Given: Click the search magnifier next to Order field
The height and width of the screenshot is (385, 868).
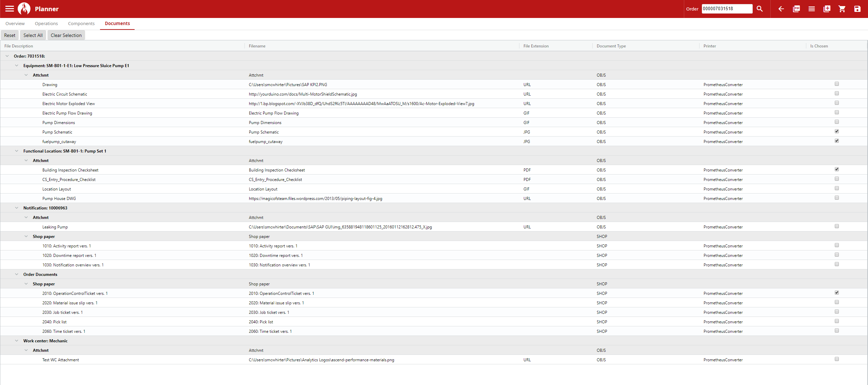Looking at the screenshot, I should [x=759, y=9].
